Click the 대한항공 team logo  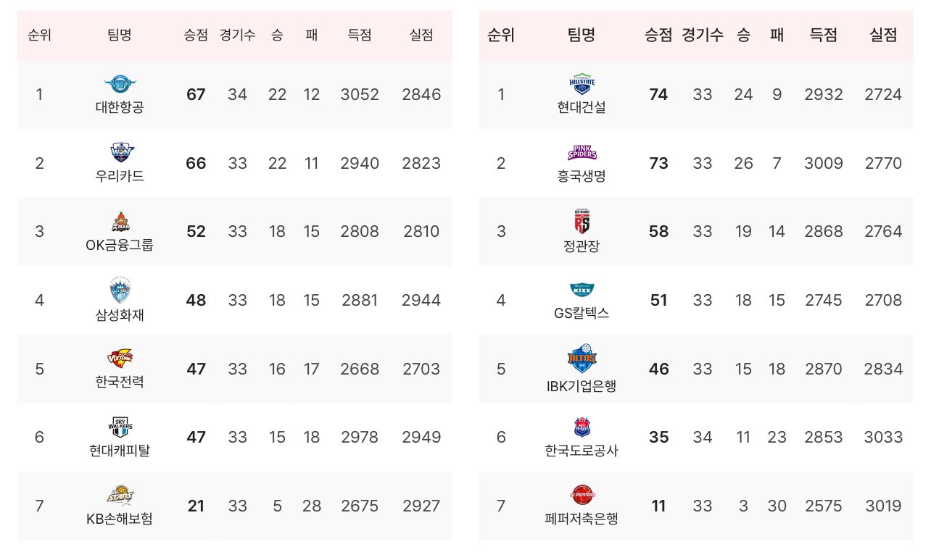pos(120,84)
